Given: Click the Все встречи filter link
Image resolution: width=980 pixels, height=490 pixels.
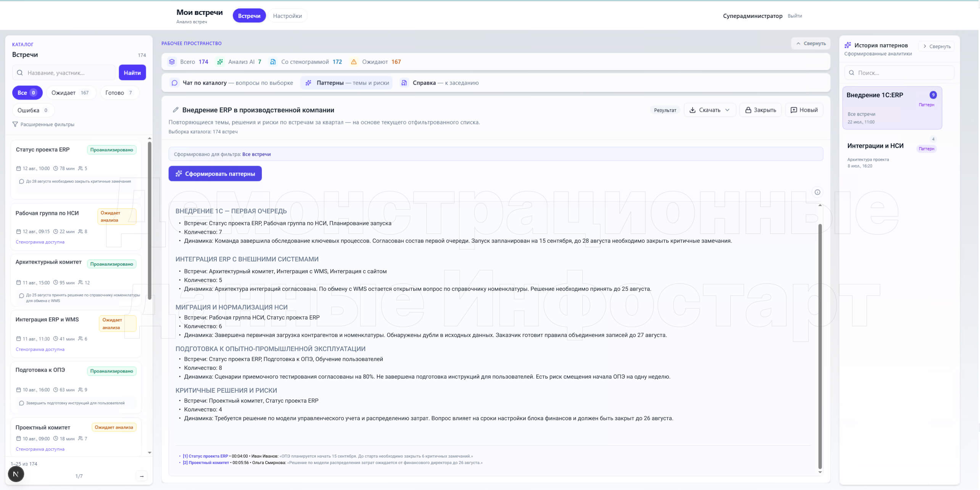Looking at the screenshot, I should [256, 154].
